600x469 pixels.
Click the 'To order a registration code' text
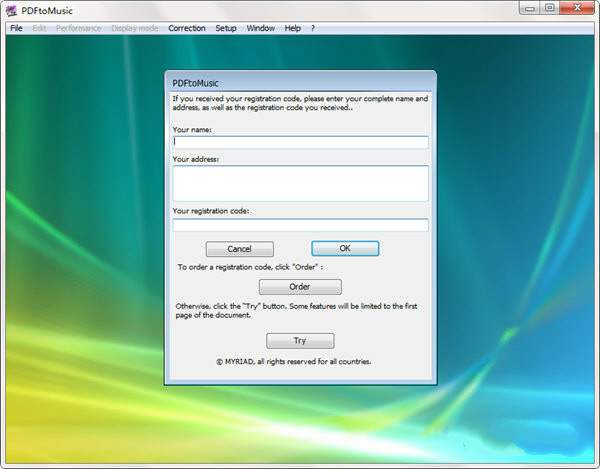click(250, 267)
